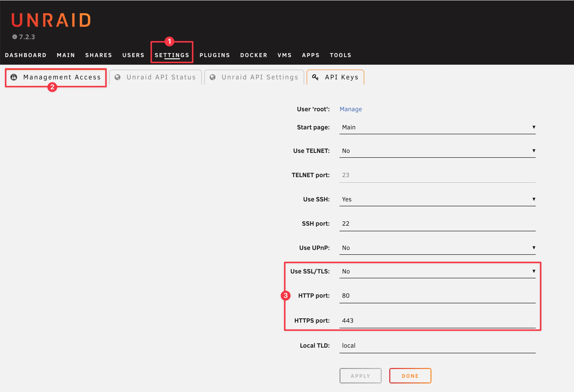Open the VMS menu item

pyautogui.click(x=285, y=55)
